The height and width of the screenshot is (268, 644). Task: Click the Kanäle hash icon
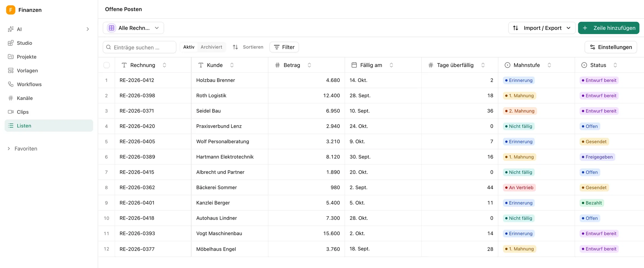[x=11, y=98]
